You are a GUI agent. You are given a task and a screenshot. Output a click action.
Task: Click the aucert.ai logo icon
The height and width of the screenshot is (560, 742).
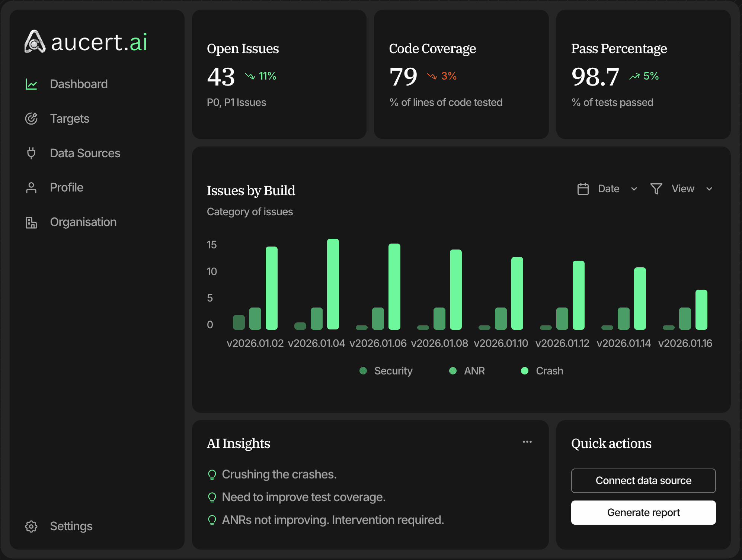(x=35, y=42)
